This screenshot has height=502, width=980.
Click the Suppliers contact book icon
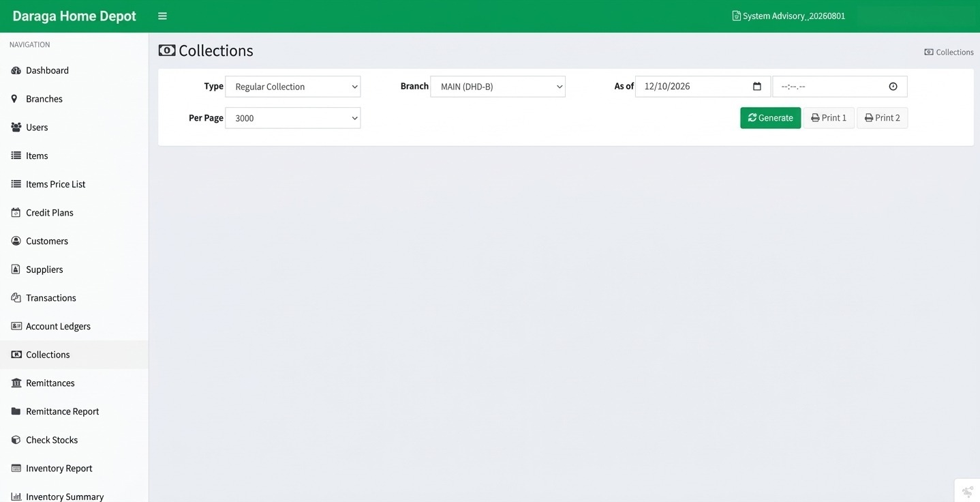tap(16, 269)
